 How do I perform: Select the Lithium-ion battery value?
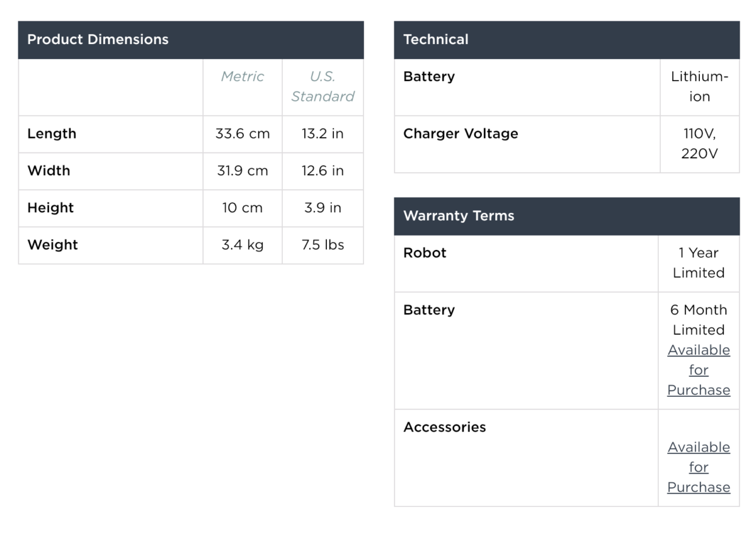pyautogui.click(x=699, y=86)
